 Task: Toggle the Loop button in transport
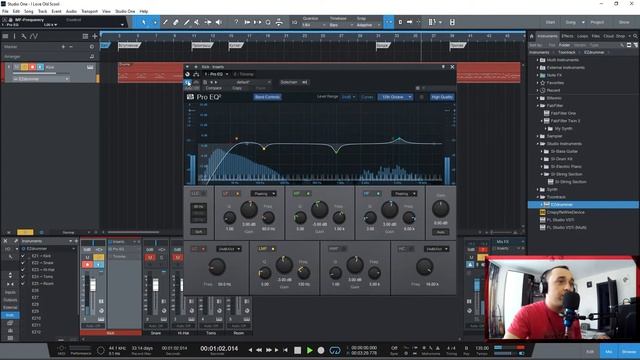335,350
